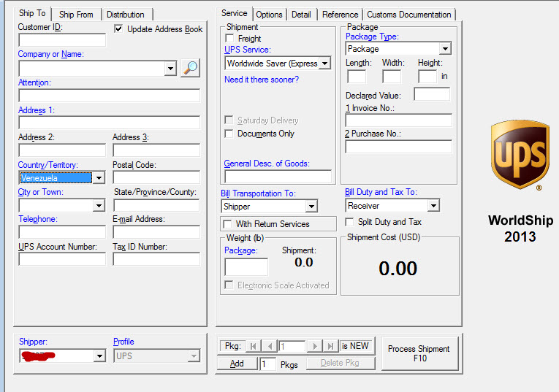Go to next package navigation arrow
Viewport: 559px width, 392px height.
tap(315, 346)
